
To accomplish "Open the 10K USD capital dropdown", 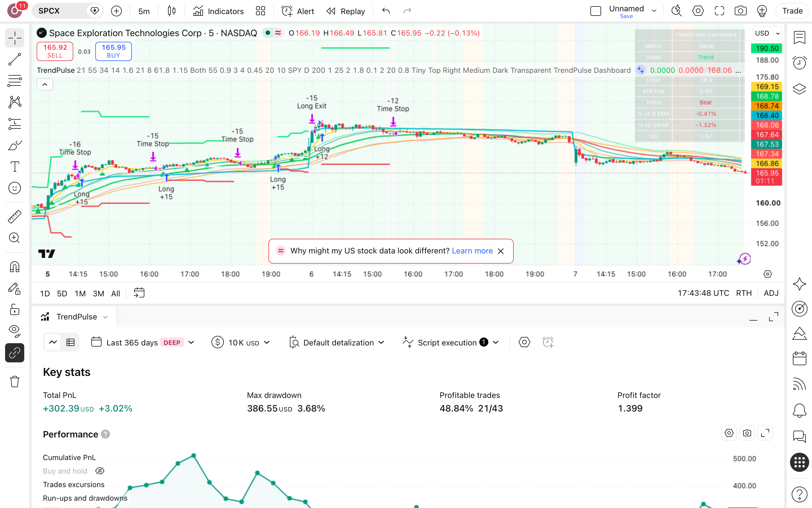I will tap(241, 342).
